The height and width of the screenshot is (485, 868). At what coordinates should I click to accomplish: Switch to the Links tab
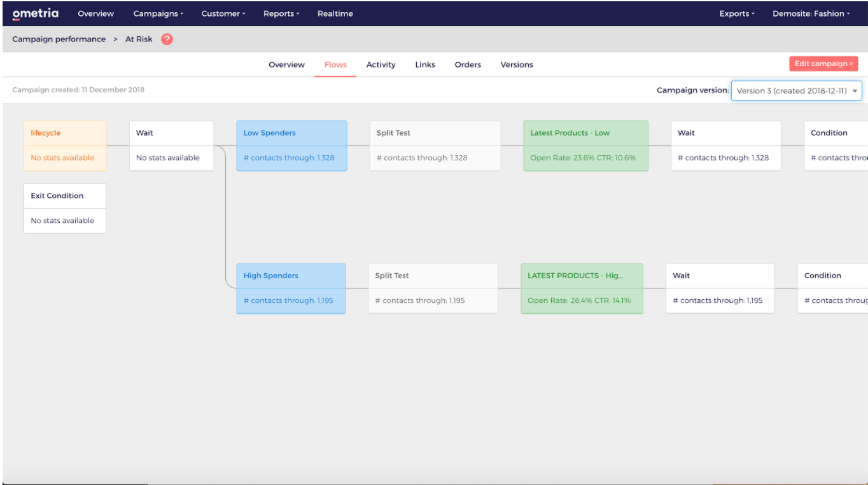[x=425, y=64]
